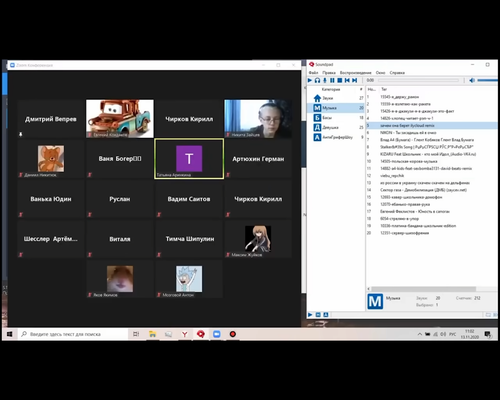Screen dimensions: 500x400
Task: Select the KIZARU feat Школьник sound row
Action: coord(432,154)
